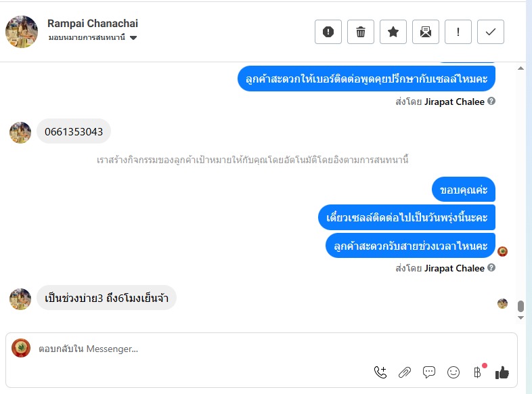Open the emoji picker
Screen dimensions: 532x394
(x=453, y=372)
